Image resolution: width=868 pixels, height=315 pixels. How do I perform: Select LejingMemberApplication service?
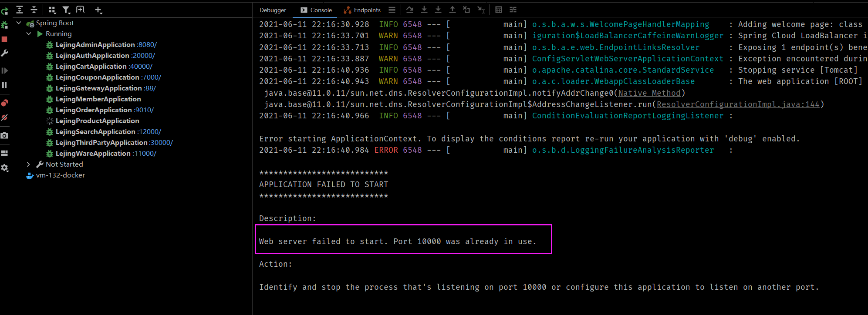98,99
